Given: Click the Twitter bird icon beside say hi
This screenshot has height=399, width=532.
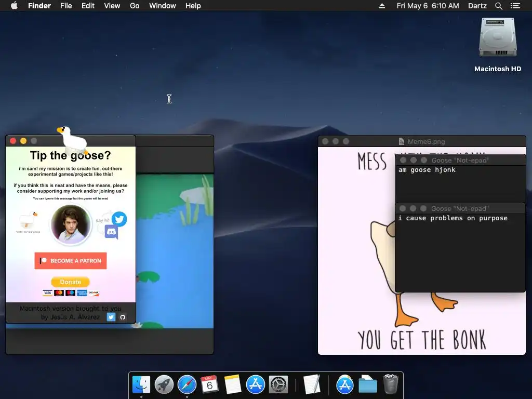Looking at the screenshot, I should click(x=119, y=219).
